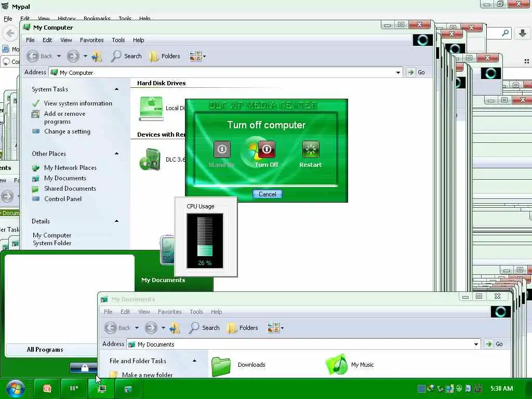Click first taskbar quick launch icon
The image size is (532, 399).
47,389
